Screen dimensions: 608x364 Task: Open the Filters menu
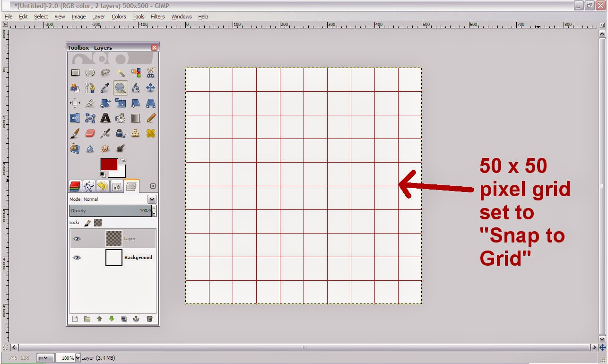[158, 17]
